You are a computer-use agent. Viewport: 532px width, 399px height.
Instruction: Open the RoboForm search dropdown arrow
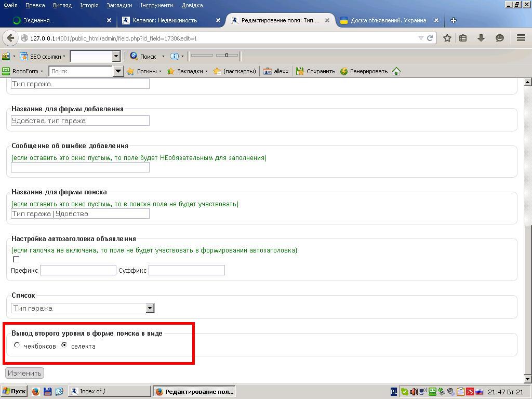(x=118, y=71)
